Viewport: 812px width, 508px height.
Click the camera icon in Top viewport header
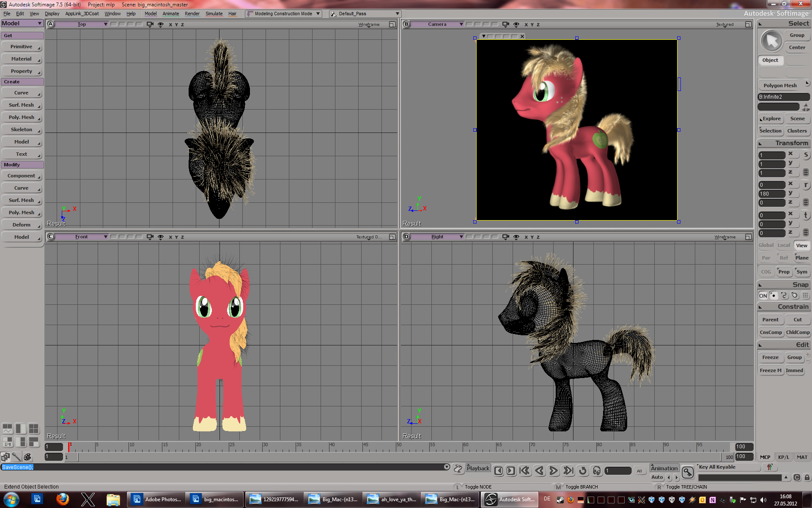click(150, 24)
